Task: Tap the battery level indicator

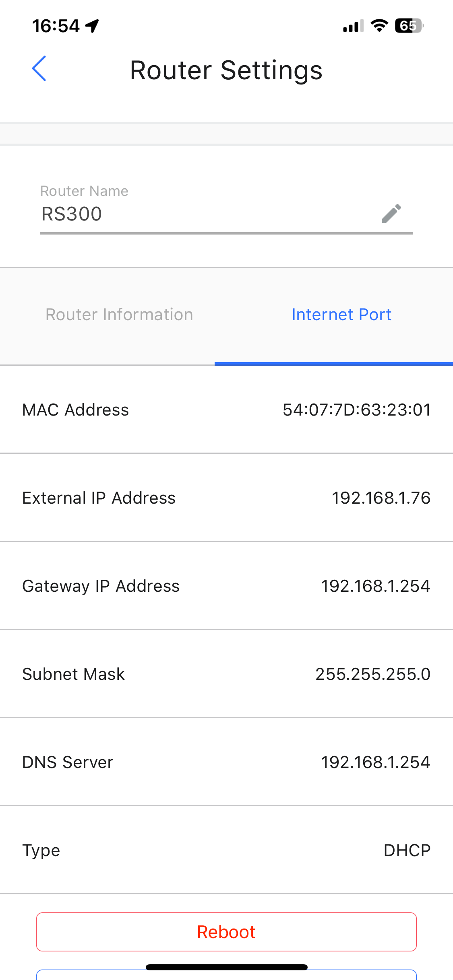Action: [x=409, y=26]
